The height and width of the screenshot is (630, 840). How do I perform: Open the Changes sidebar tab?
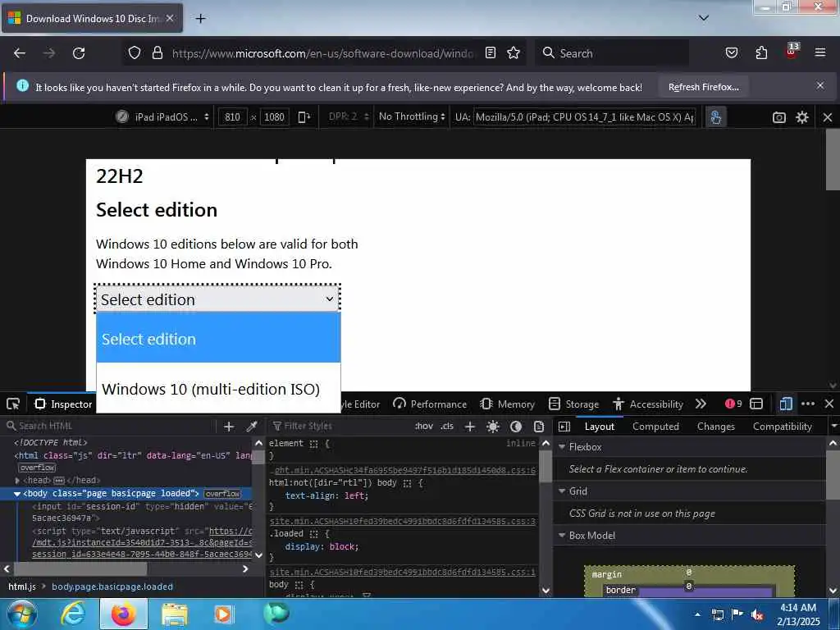715,427
